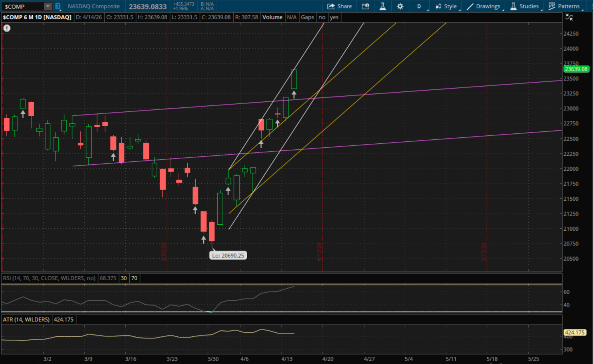Click the chart alert calendar icon

(x=365, y=6)
